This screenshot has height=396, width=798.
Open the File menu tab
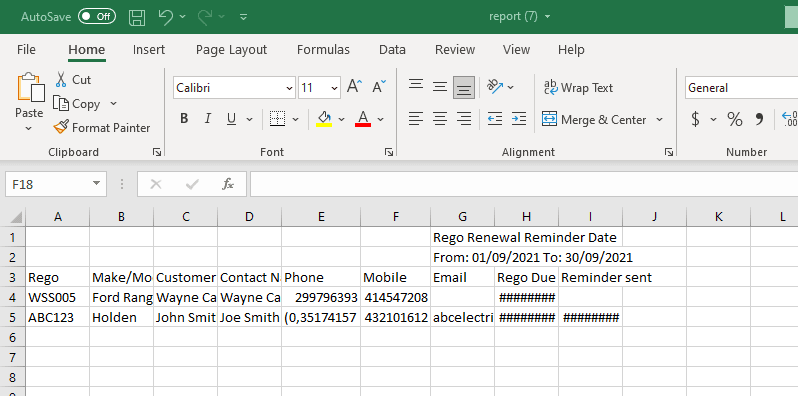(26, 49)
